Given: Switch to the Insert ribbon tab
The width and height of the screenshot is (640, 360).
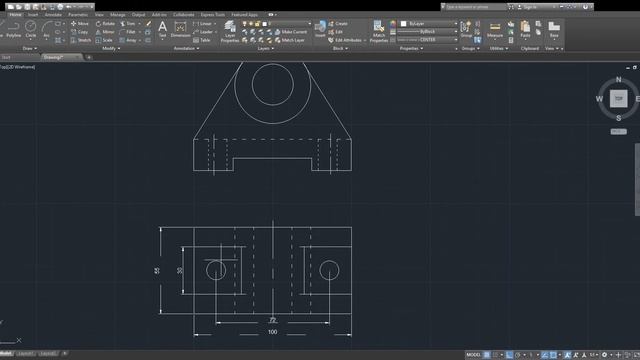Looking at the screenshot, I should [x=33, y=15].
